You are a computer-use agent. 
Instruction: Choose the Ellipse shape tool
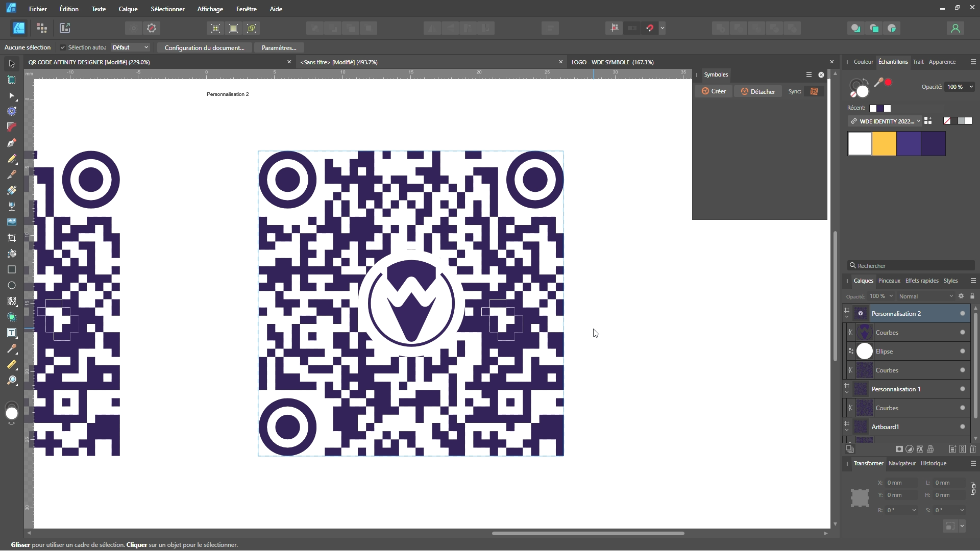click(11, 285)
